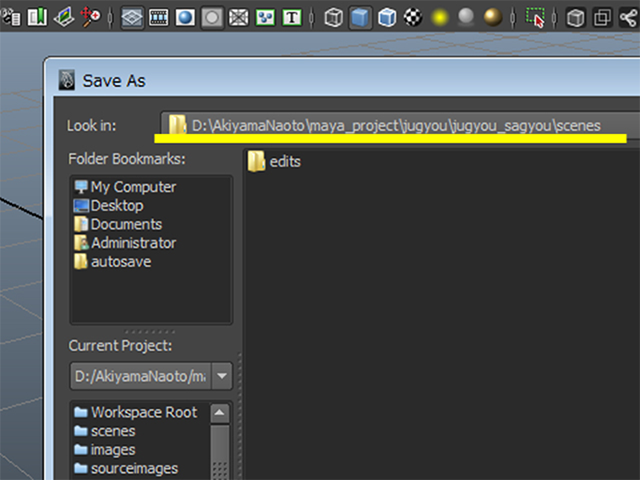Viewport: 640px width, 480px height.
Task: Select images project folder
Action: [x=104, y=450]
